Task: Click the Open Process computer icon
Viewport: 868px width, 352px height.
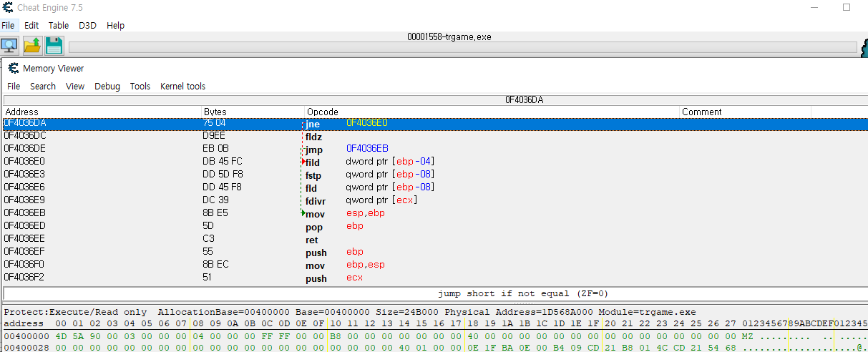Action: (x=9, y=46)
